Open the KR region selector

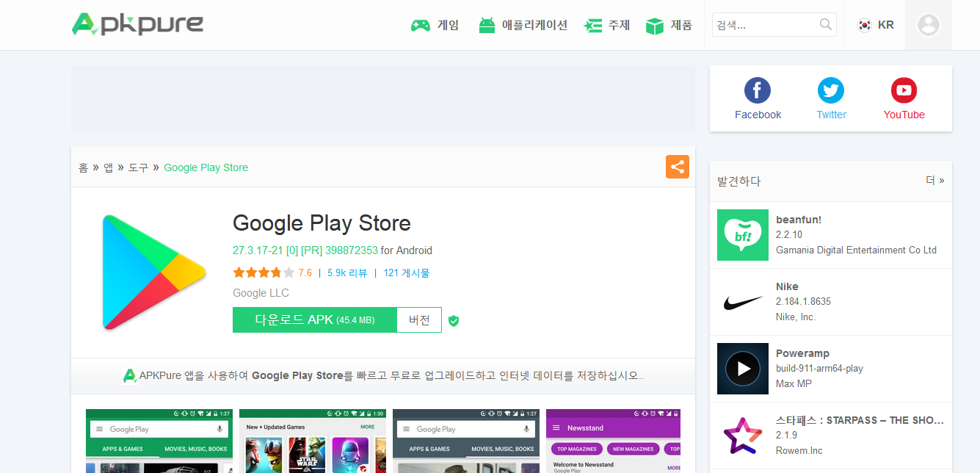tap(875, 25)
